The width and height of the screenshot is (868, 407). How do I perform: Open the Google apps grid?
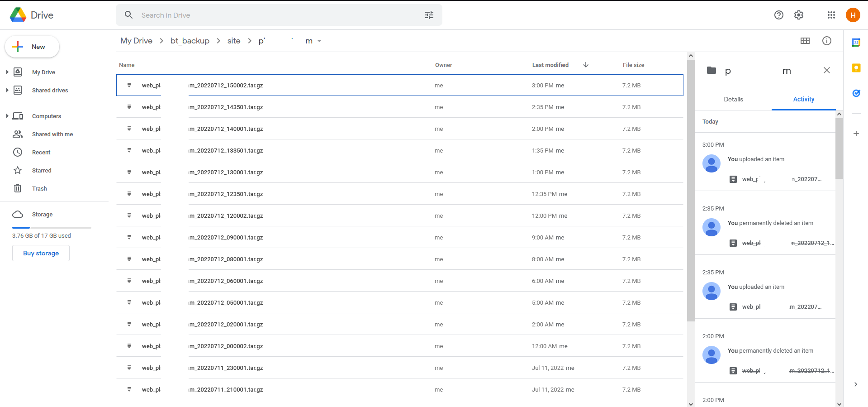[831, 15]
